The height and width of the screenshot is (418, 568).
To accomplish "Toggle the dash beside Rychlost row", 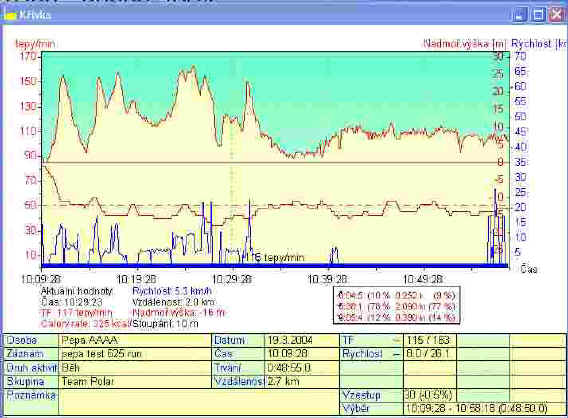I will [397, 354].
